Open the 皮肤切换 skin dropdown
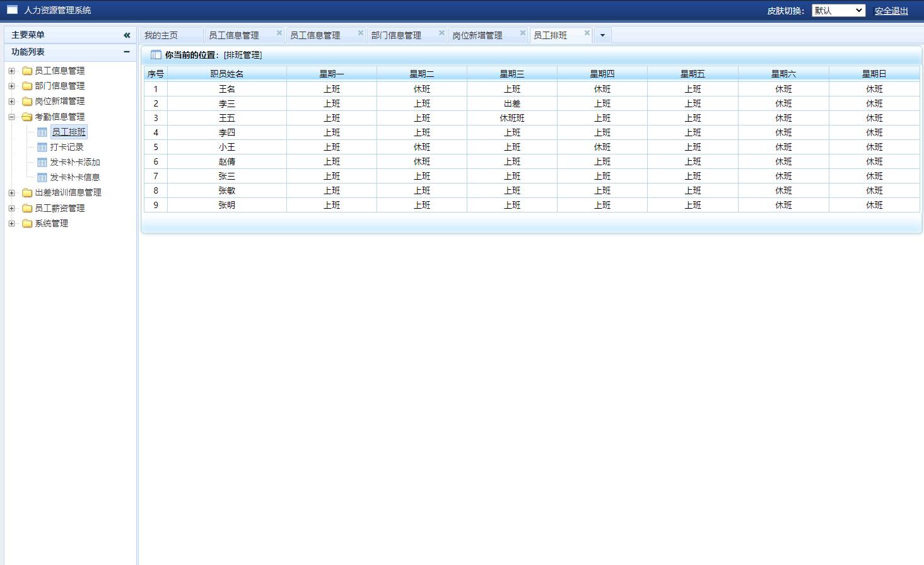924x565 pixels. coord(838,10)
